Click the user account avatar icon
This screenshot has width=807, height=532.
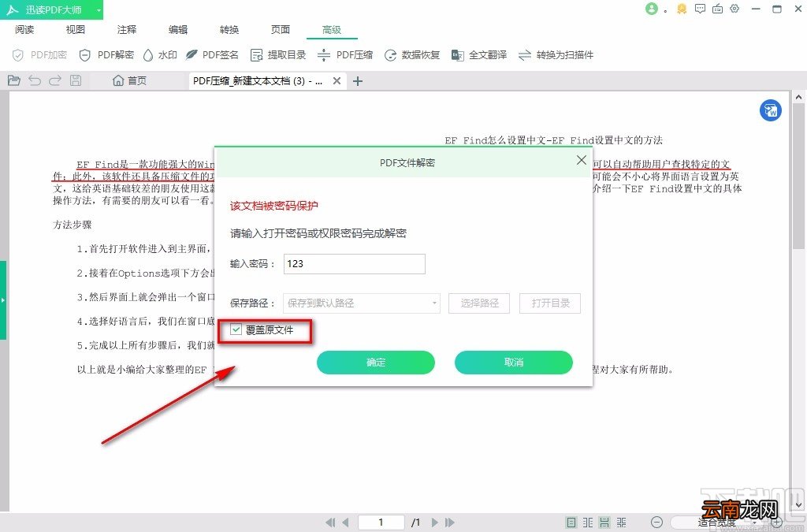[x=652, y=9]
